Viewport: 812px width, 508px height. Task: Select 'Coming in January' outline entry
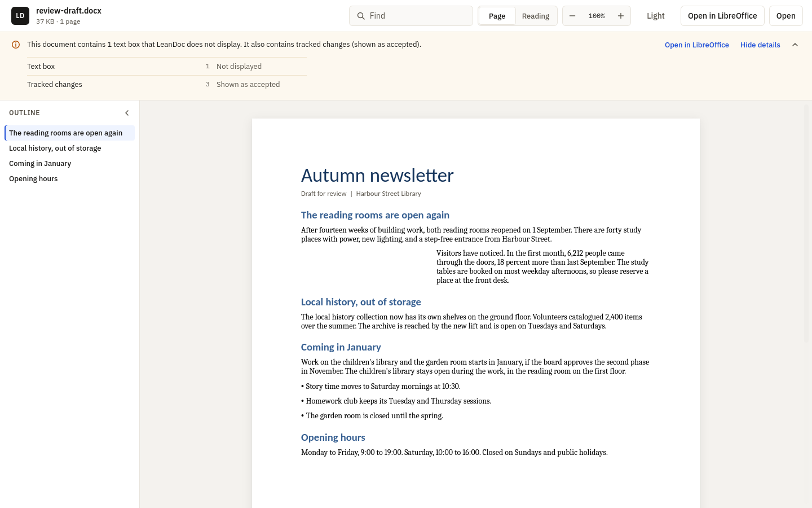pyautogui.click(x=69, y=163)
